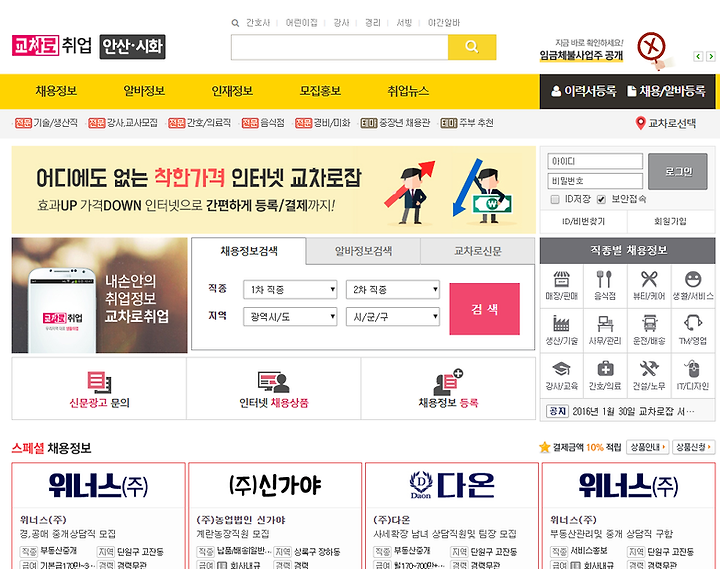Open 모집홍보 menu item
The width and height of the screenshot is (720, 569).
click(320, 91)
